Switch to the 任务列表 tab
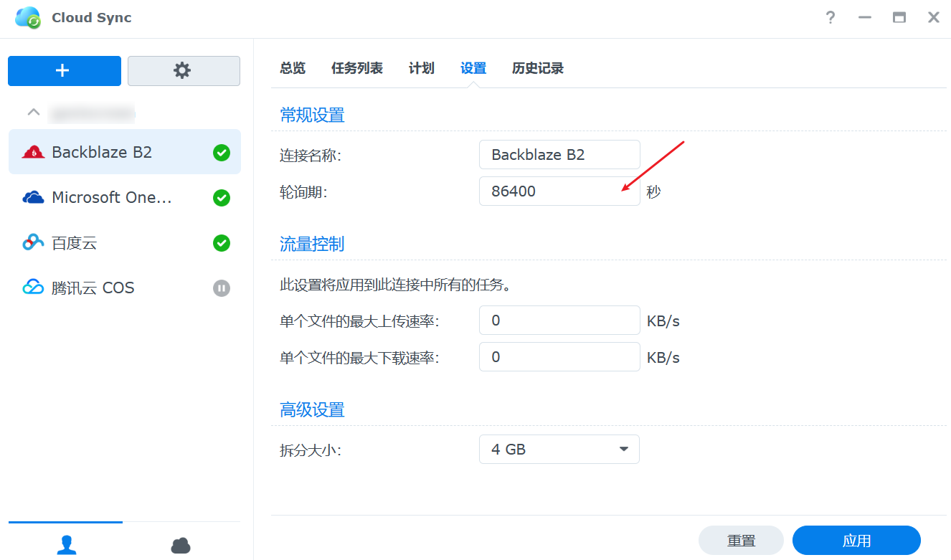The image size is (951, 560). [x=356, y=68]
